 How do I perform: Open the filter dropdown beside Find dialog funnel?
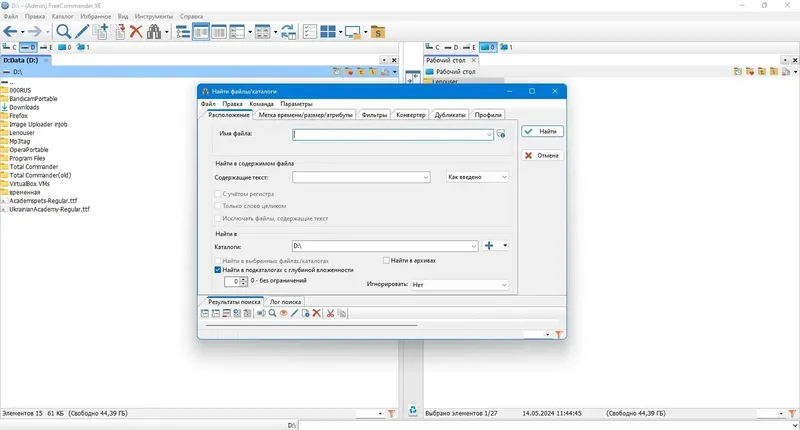point(547,335)
